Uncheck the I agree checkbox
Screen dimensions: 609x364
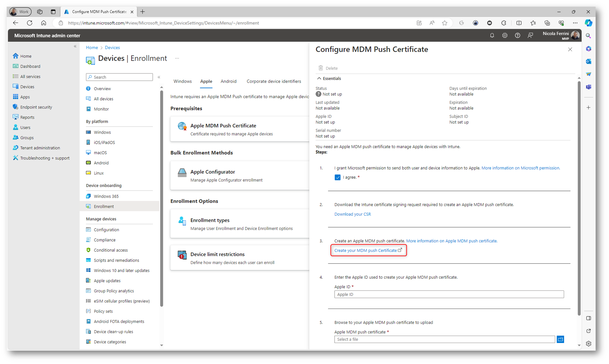[337, 177]
